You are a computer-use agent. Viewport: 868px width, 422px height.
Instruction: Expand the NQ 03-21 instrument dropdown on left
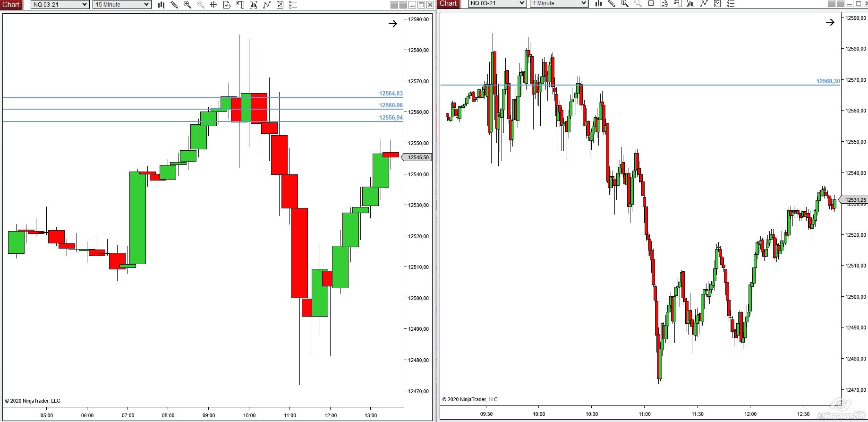(x=60, y=5)
